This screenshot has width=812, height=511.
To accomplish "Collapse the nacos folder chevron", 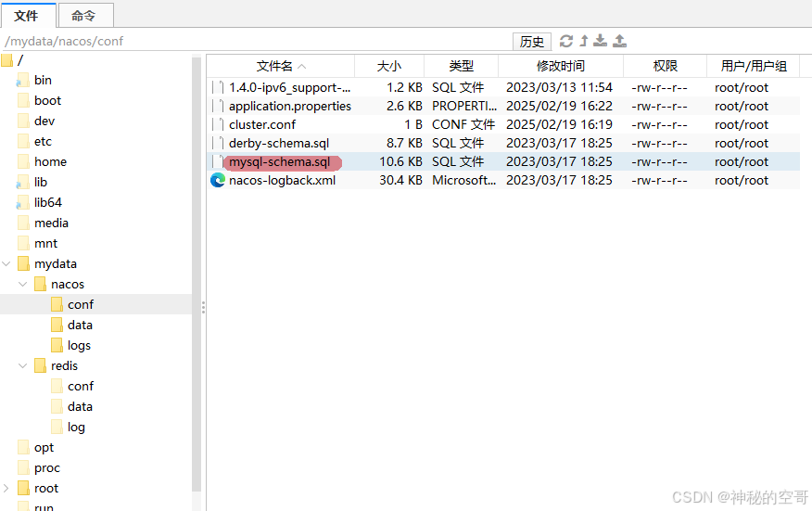I will click(23, 284).
